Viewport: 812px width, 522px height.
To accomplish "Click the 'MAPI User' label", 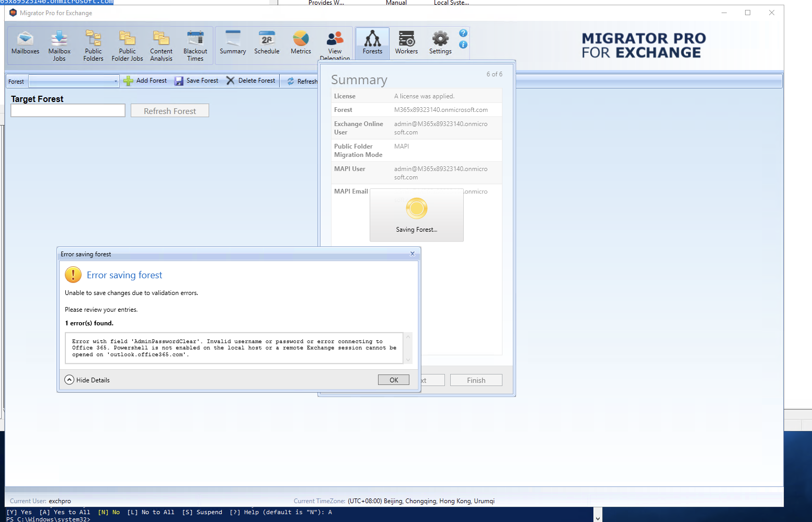I will [x=350, y=169].
